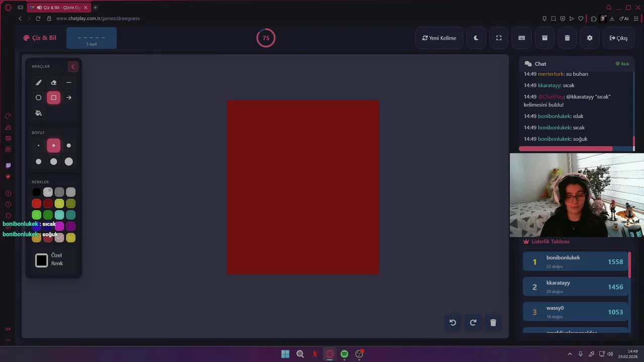Screen dimensions: 644x362
Task: Undo the last drawing action
Action: (x=453, y=323)
